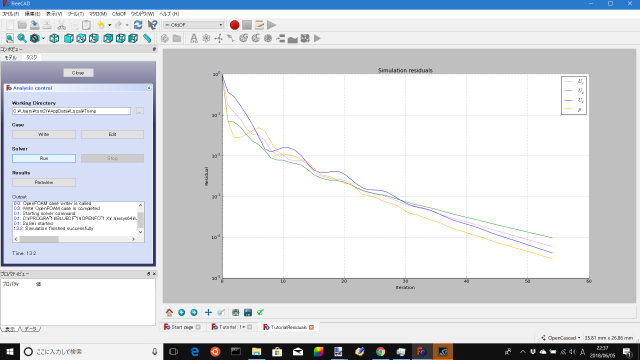The image size is (640, 360).
Task: Open the macros notepad icon
Action: [259, 25]
